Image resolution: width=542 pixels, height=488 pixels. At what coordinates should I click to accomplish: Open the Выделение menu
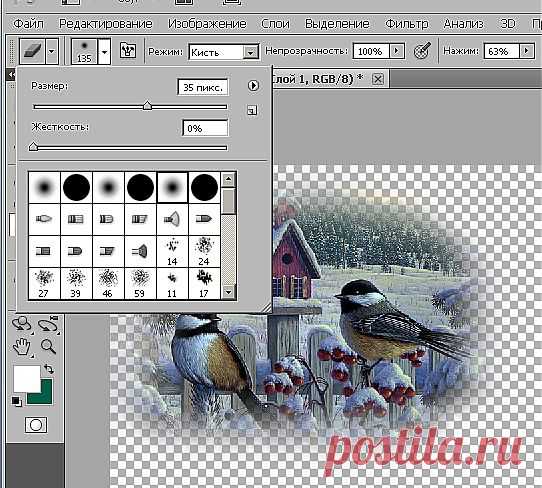pyautogui.click(x=337, y=24)
